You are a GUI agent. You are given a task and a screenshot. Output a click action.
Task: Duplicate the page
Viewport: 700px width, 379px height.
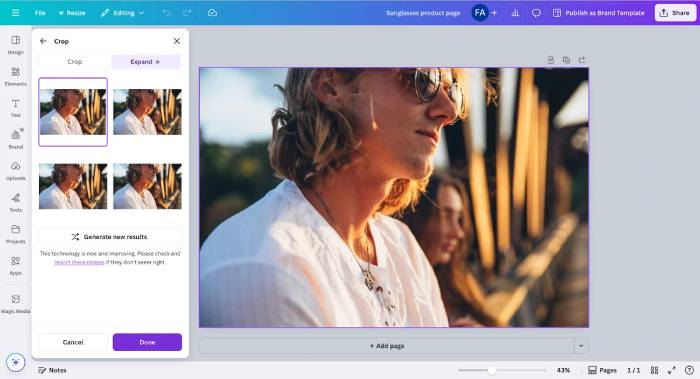click(566, 60)
